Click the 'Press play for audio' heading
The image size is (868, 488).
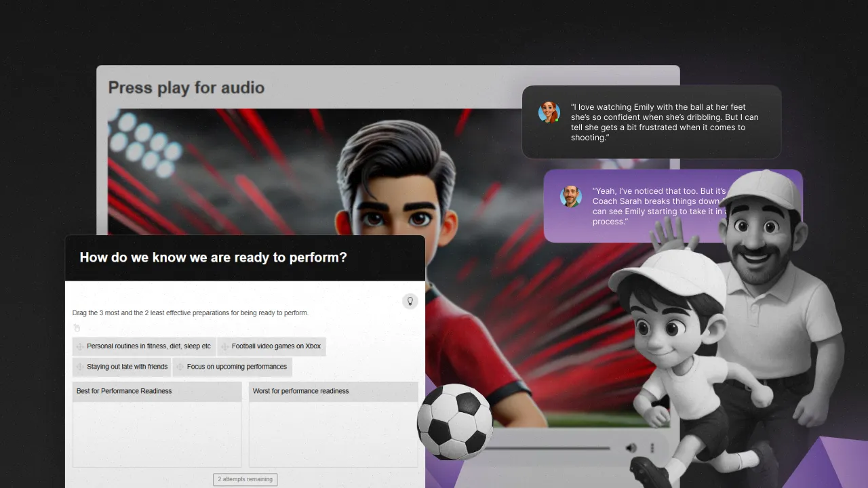pos(186,87)
